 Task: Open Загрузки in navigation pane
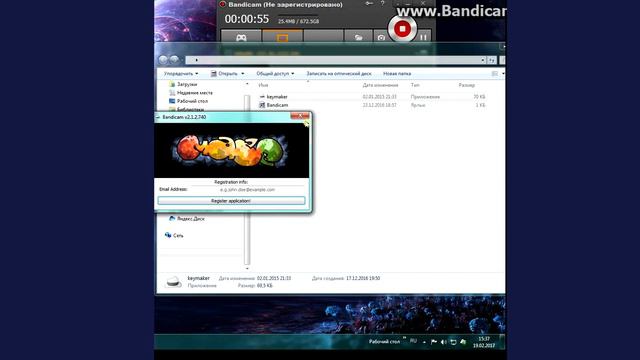187,84
